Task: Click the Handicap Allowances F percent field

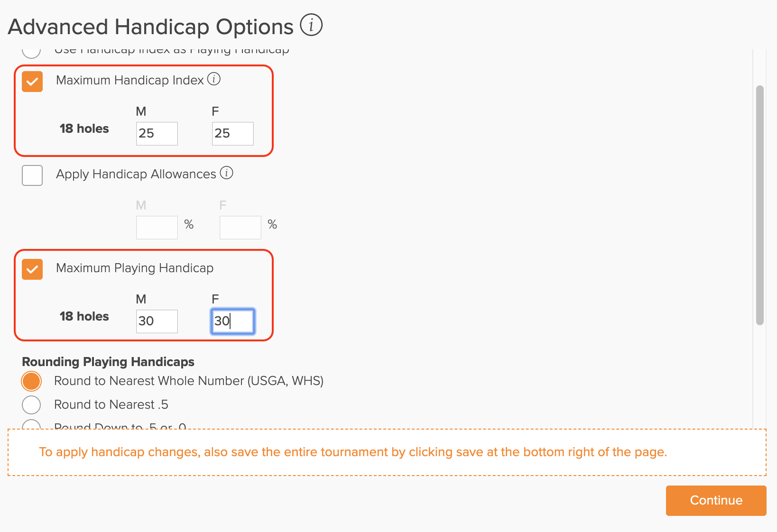Action: [240, 228]
